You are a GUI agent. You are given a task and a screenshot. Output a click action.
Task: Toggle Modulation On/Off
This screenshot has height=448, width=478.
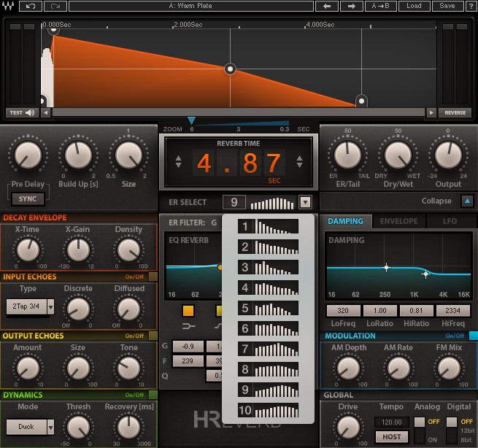[x=474, y=336]
